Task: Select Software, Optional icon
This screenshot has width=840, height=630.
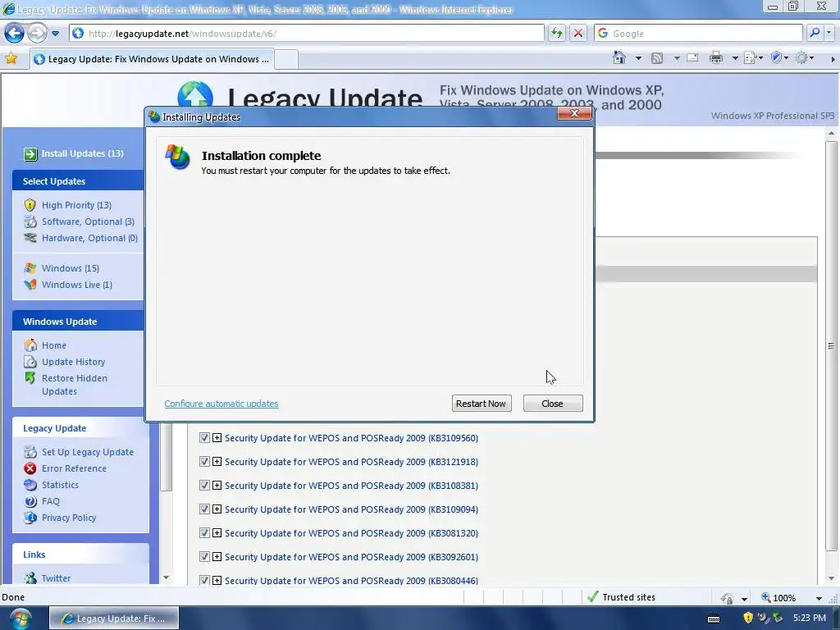Action: pos(30,221)
